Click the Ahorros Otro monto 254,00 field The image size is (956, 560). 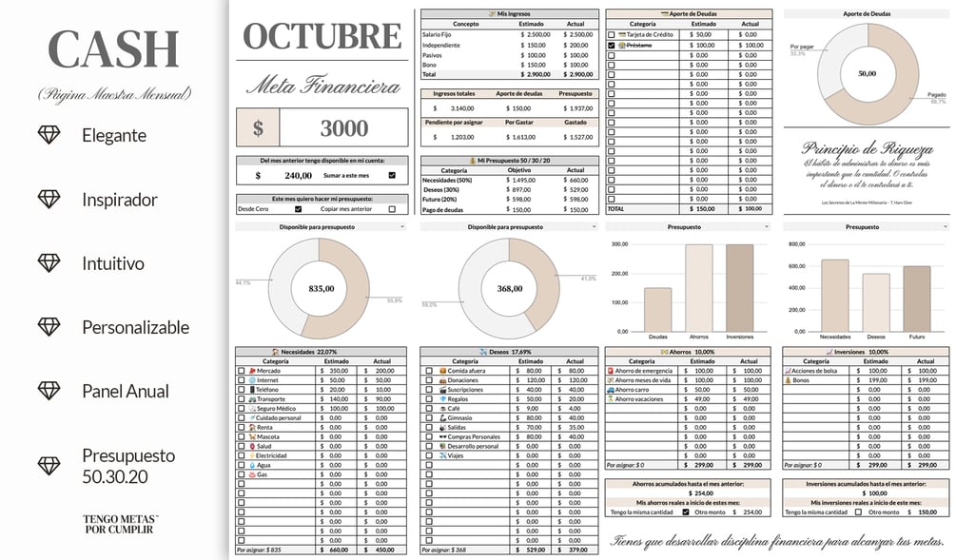pyautogui.click(x=752, y=512)
